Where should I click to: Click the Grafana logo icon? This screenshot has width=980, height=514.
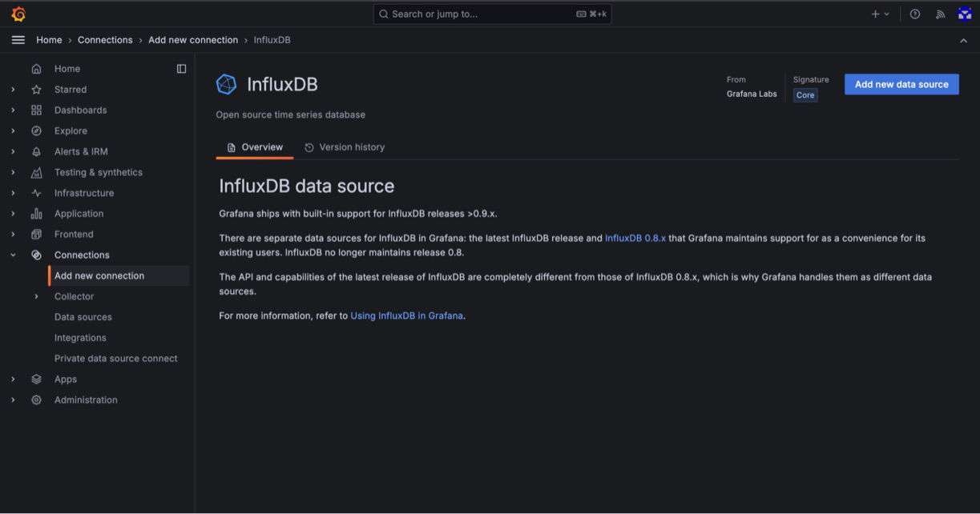tap(18, 14)
